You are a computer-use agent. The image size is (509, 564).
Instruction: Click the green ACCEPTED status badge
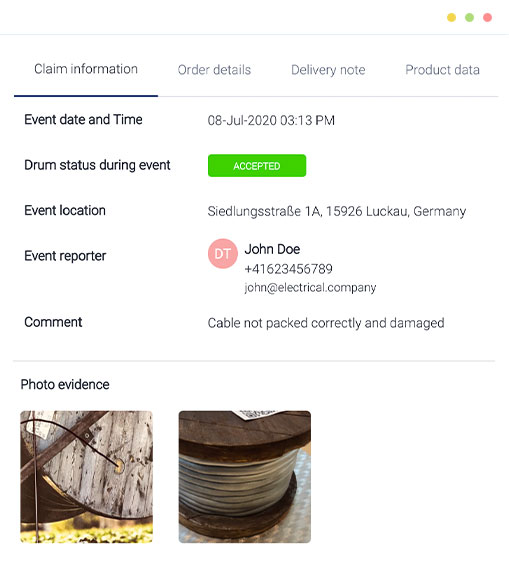click(257, 165)
